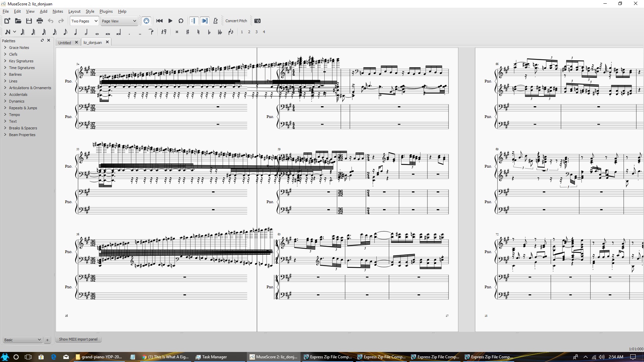Open the Notes menu
Screen dimensions: 644x362
click(x=58, y=11)
